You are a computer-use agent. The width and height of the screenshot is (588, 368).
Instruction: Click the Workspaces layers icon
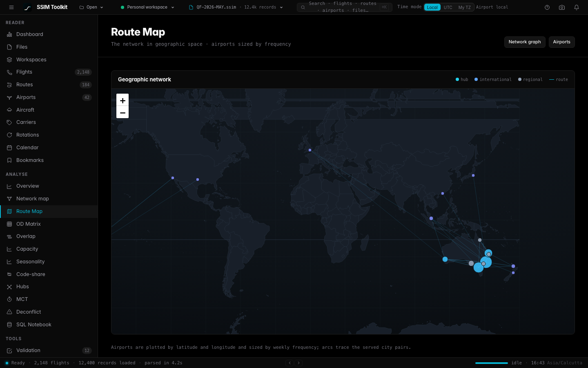pos(9,60)
